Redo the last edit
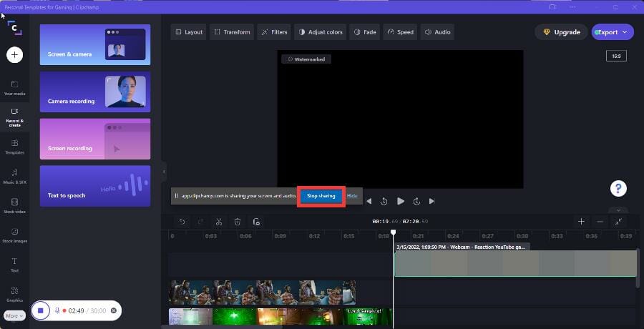This screenshot has width=644, height=329. point(200,222)
